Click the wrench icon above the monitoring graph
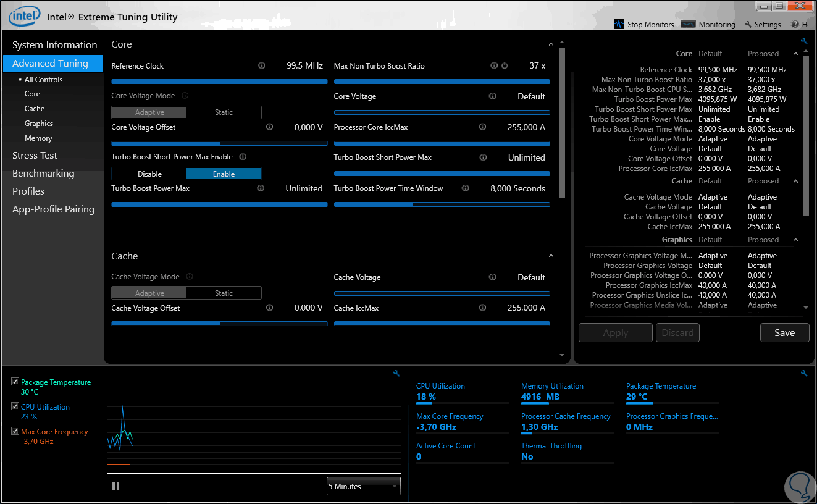The height and width of the screenshot is (504, 817). (x=396, y=373)
